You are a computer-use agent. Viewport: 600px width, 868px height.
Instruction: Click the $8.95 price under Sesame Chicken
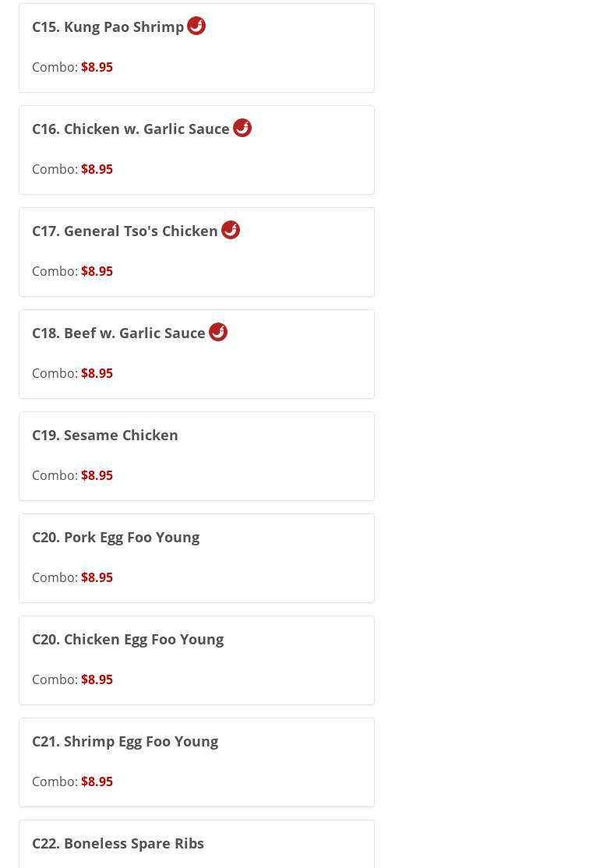[x=97, y=476]
